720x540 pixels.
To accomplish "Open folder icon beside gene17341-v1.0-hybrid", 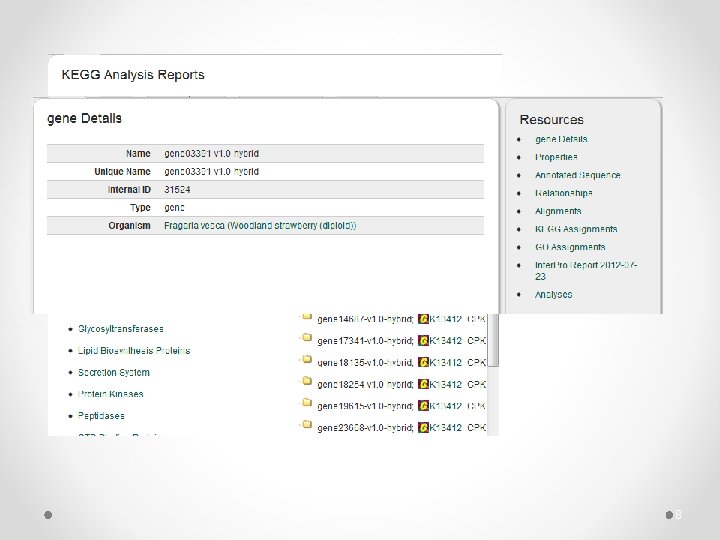I will (x=307, y=338).
